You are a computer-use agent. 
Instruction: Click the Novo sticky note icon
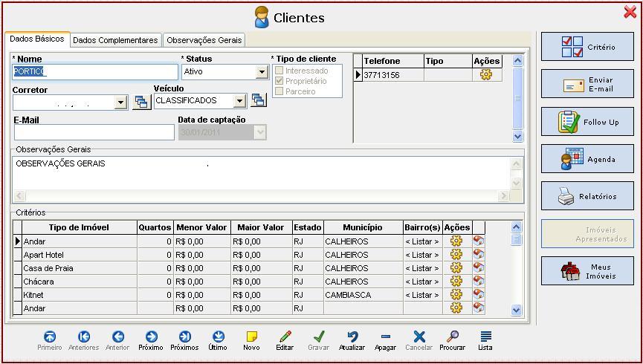251,337
